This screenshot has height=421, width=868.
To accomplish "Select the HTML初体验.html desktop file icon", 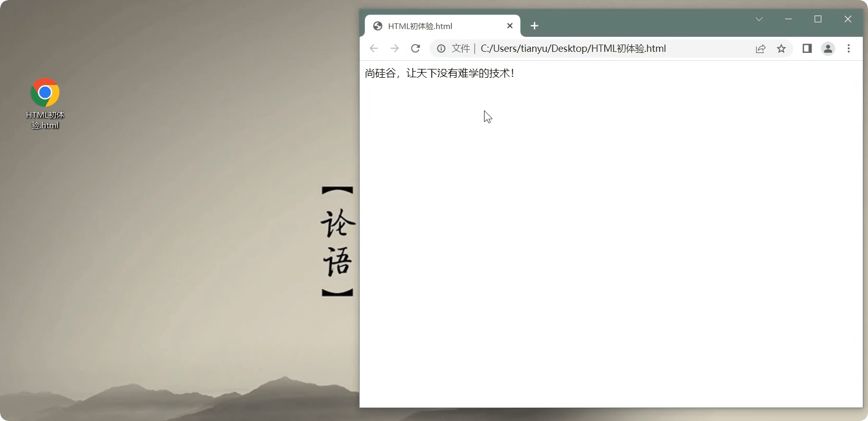I will coord(45,93).
